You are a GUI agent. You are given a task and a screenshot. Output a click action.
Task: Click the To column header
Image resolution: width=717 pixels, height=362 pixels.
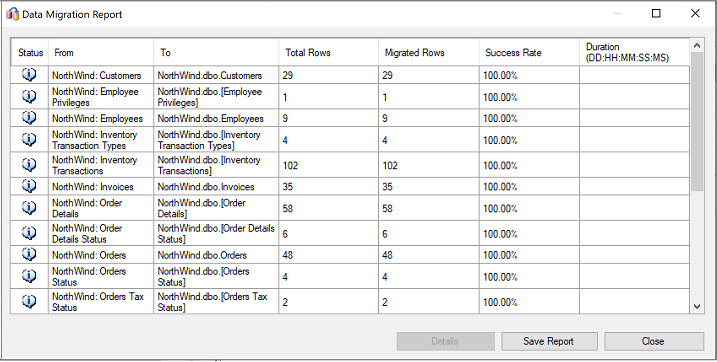pyautogui.click(x=216, y=53)
